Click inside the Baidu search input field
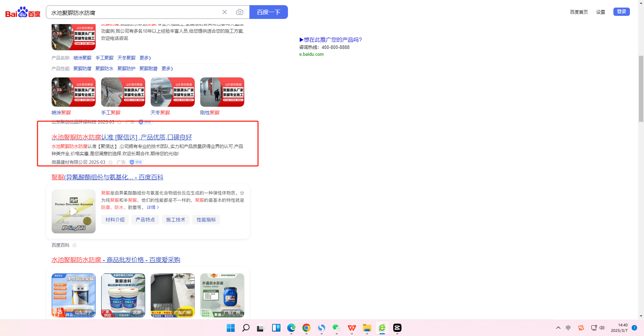This screenshot has height=336, width=644. (134, 12)
